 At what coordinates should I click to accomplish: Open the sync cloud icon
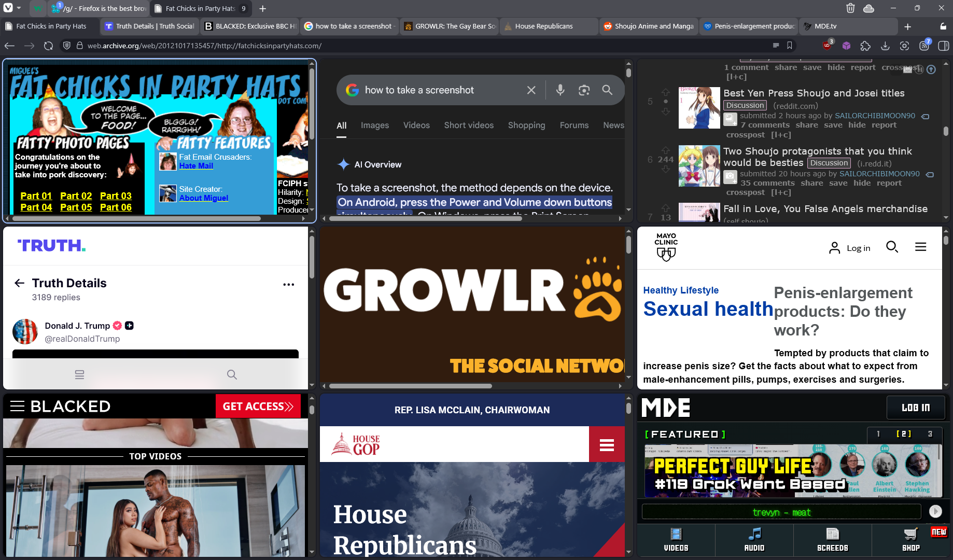click(x=868, y=8)
